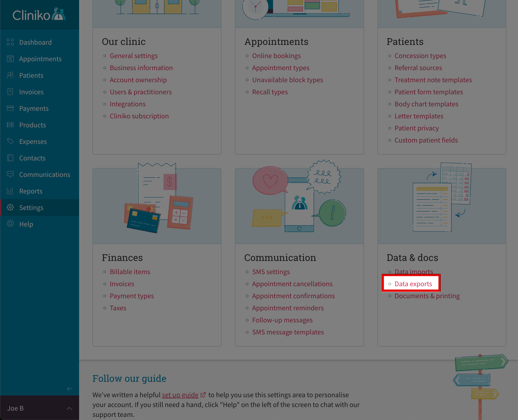Open the Invoices menu item in sidebar
Image resolution: width=518 pixels, height=420 pixels.
click(31, 92)
